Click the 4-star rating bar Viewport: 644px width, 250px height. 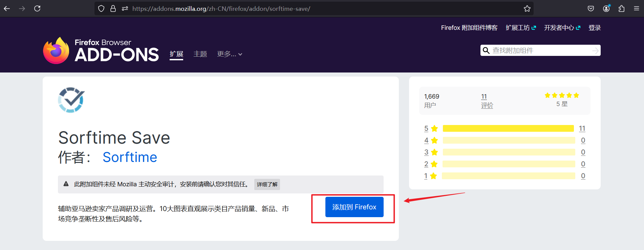509,140
